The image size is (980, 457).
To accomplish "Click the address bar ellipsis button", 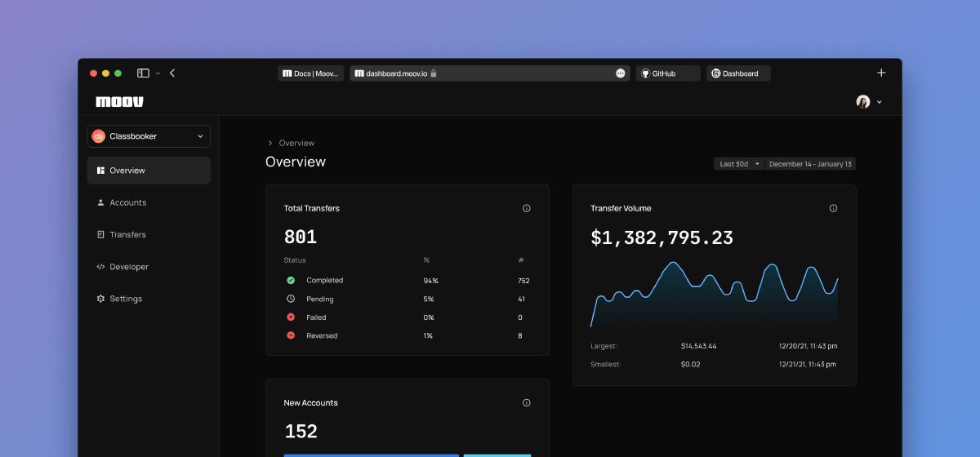I will (620, 73).
